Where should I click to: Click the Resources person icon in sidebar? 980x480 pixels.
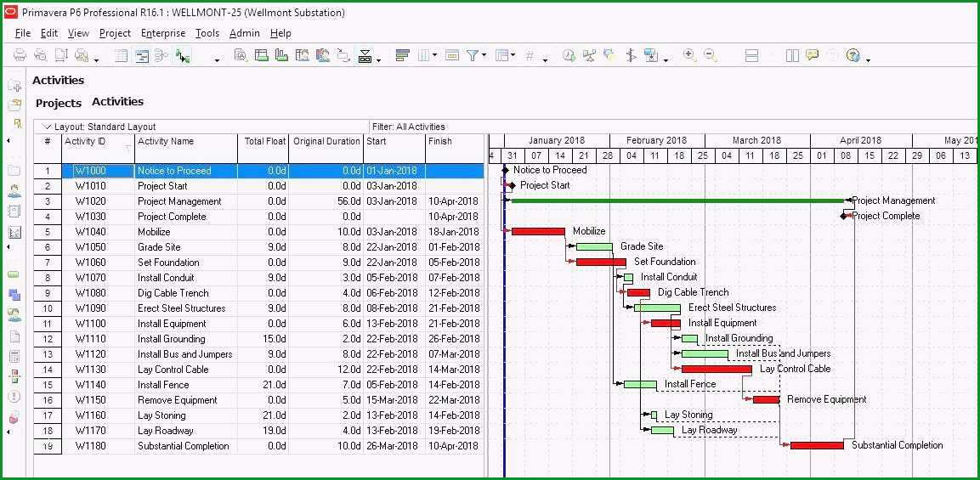(x=14, y=191)
